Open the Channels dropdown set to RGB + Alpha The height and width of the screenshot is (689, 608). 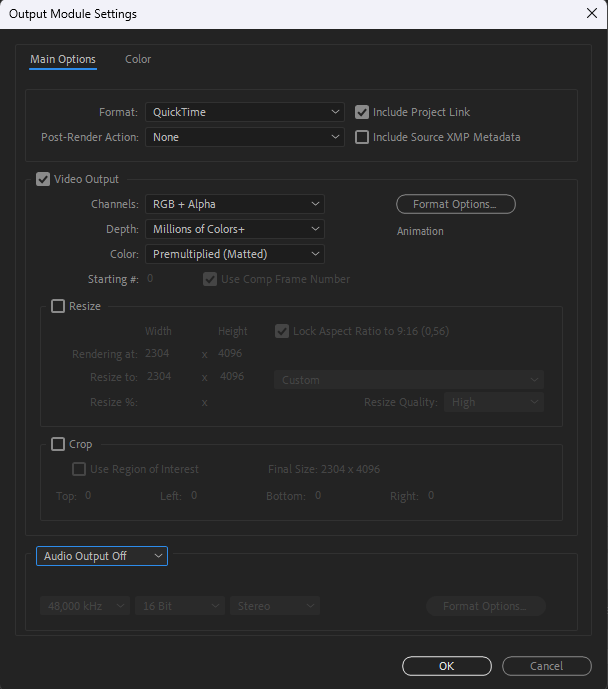235,204
